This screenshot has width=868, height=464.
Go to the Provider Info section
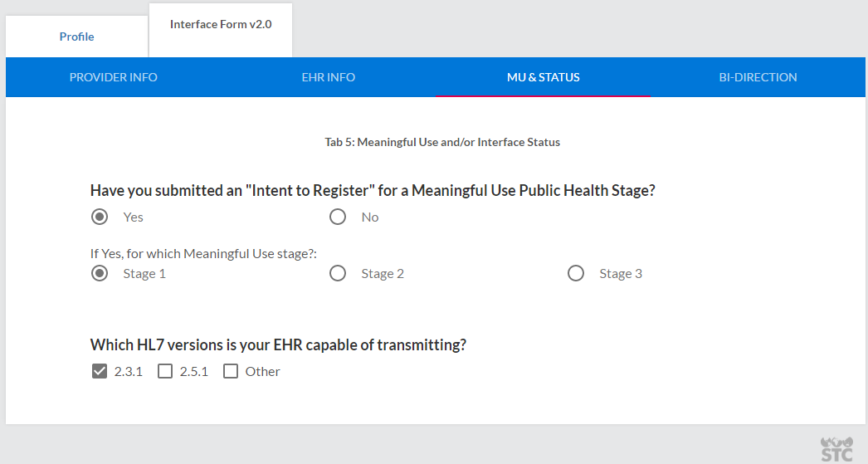[x=114, y=77]
